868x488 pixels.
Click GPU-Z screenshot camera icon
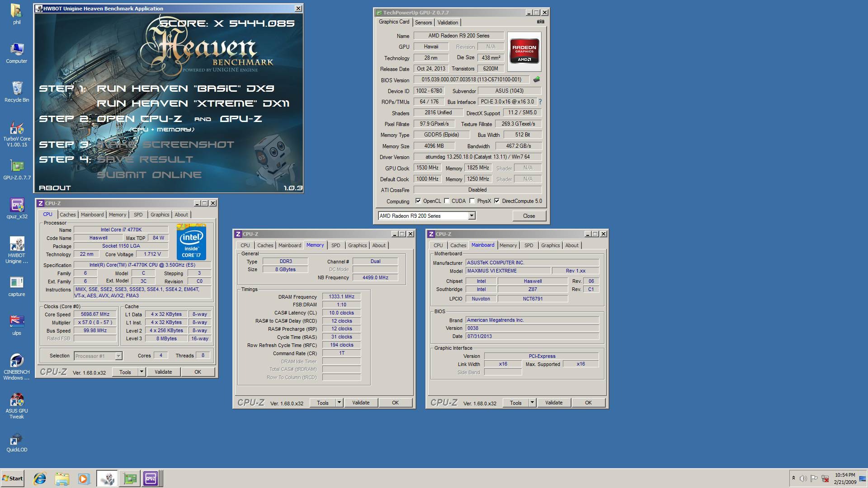click(x=540, y=22)
